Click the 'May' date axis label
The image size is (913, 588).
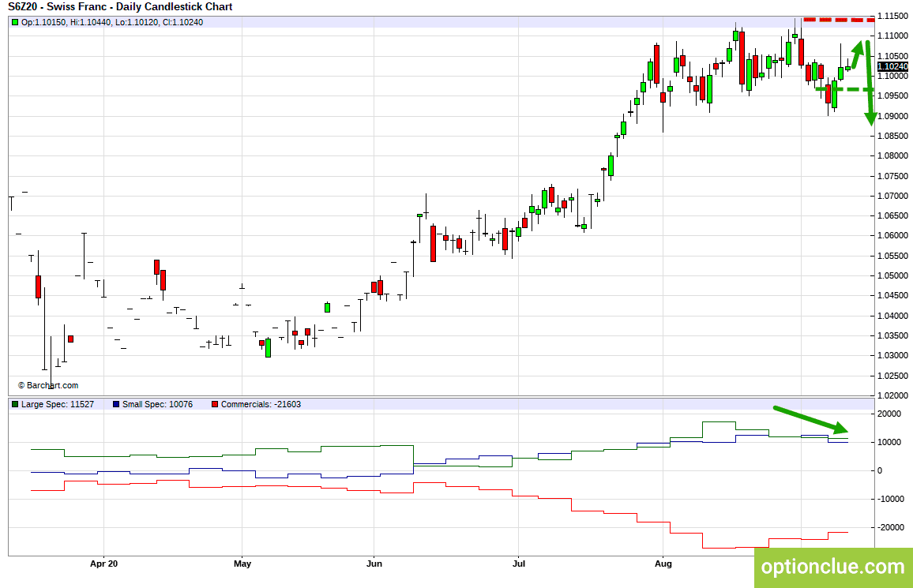tap(242, 564)
